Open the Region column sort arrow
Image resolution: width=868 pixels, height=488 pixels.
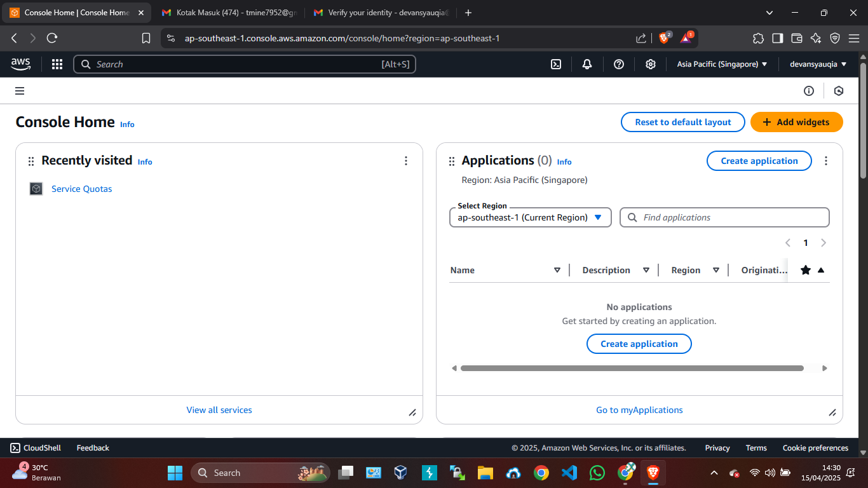coord(716,270)
